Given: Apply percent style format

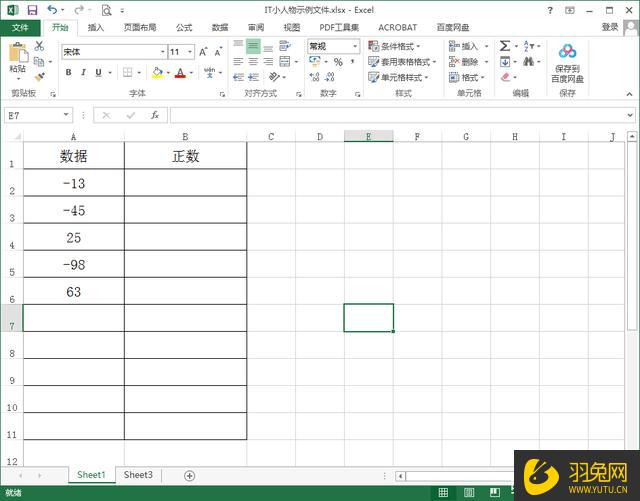Looking at the screenshot, I should [x=338, y=62].
